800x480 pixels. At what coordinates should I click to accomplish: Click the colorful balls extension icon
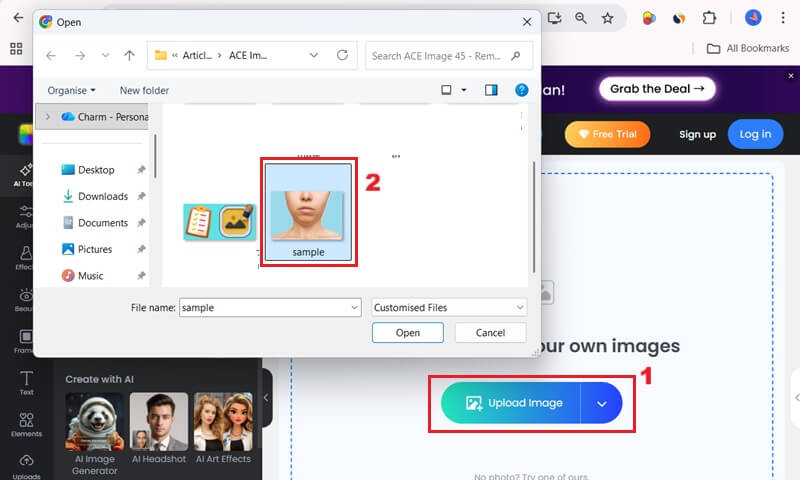(x=648, y=18)
